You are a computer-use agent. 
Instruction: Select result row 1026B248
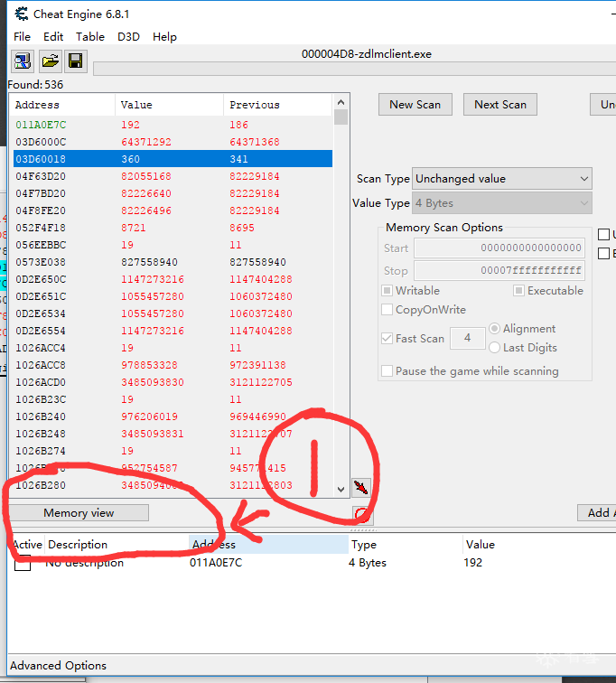click(173, 434)
